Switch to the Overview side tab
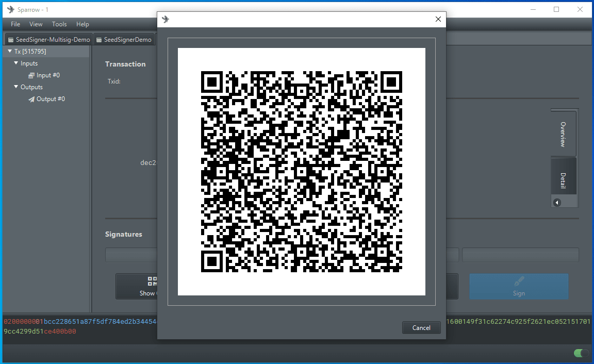The image size is (594, 364). click(563, 134)
